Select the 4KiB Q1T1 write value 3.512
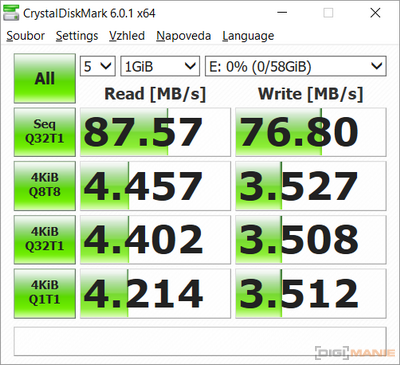Viewport: 400px width, 365px height. [311, 293]
